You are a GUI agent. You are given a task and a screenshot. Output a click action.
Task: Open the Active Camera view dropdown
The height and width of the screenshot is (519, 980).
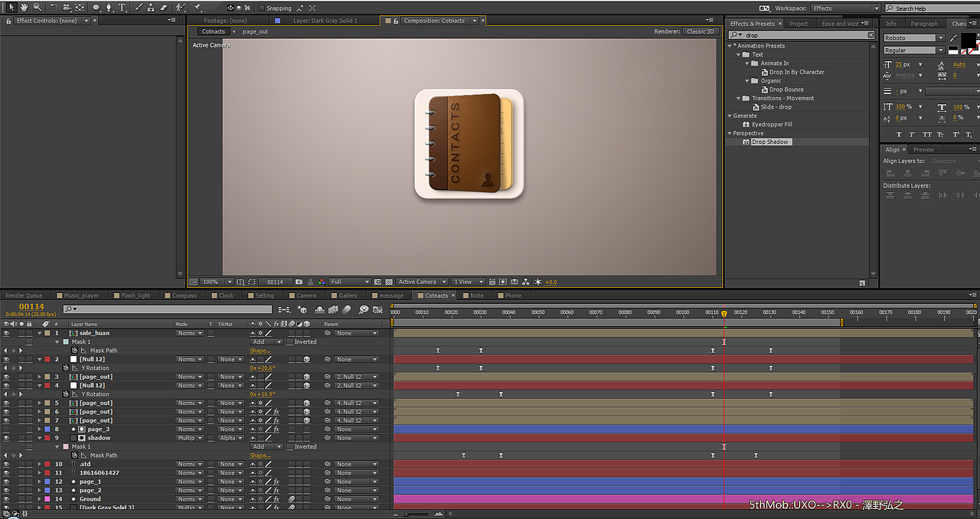(x=421, y=282)
